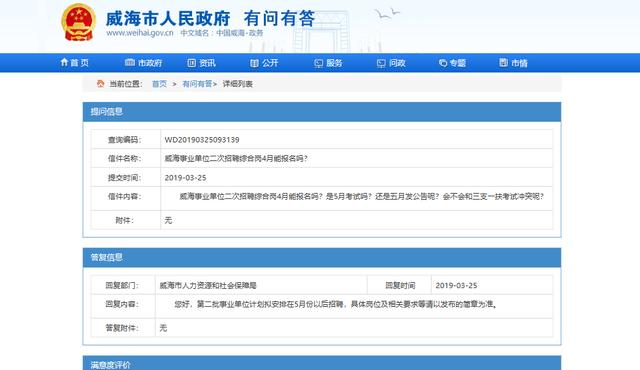Click the letter content question text
This screenshot has height=370, width=640.
tap(362, 197)
